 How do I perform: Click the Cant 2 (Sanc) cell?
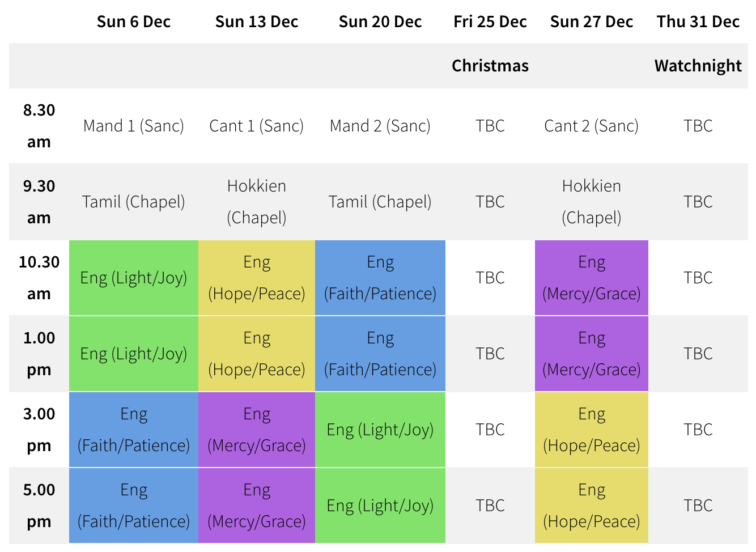click(x=592, y=126)
